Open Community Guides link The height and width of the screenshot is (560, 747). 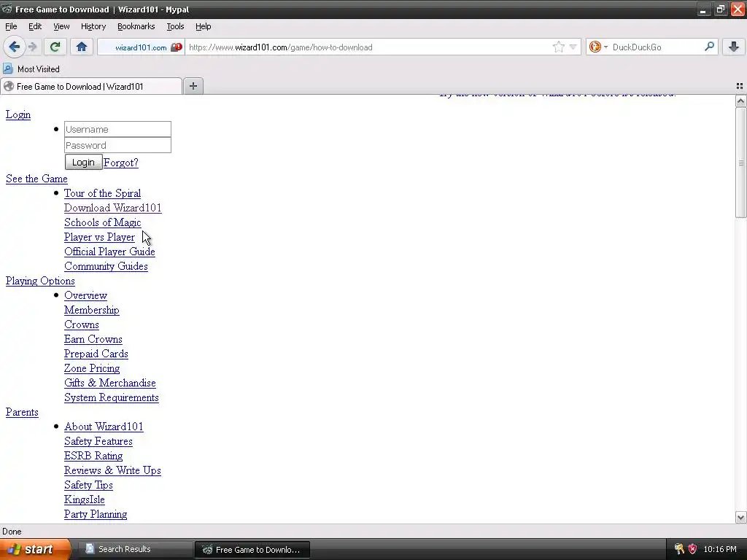pyautogui.click(x=106, y=266)
